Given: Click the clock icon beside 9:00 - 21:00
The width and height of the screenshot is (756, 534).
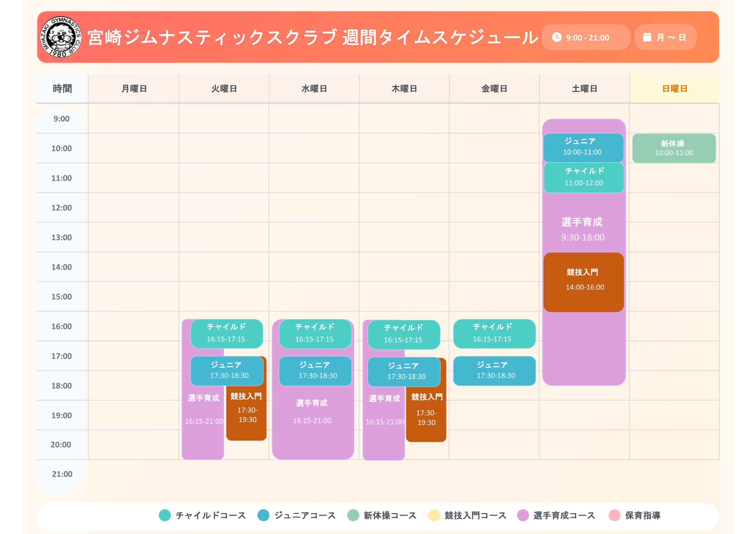Looking at the screenshot, I should [556, 37].
